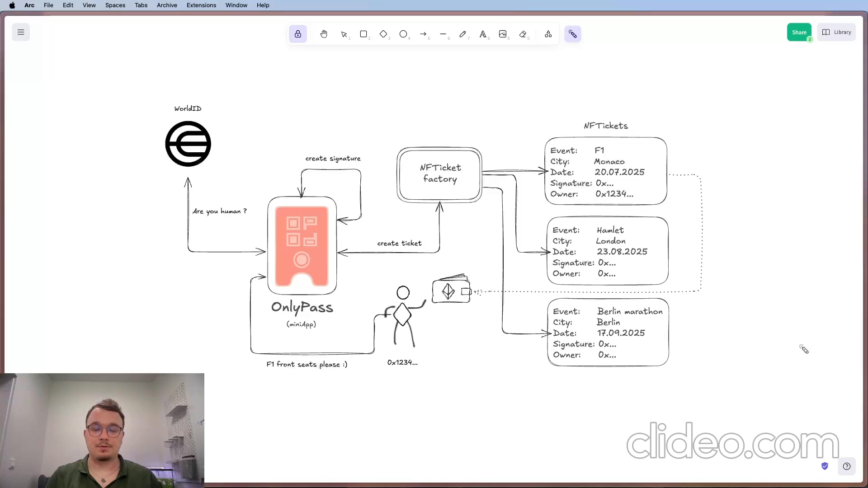868x488 pixels.
Task: Click the '0x1234...' owner value in F1 ticket
Action: [x=614, y=194]
